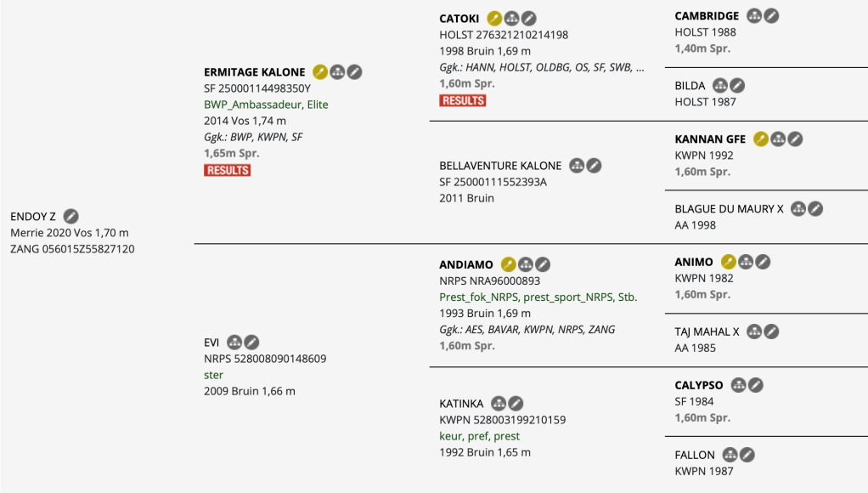Open the pedigree tree icon for Katinka

coord(499,404)
